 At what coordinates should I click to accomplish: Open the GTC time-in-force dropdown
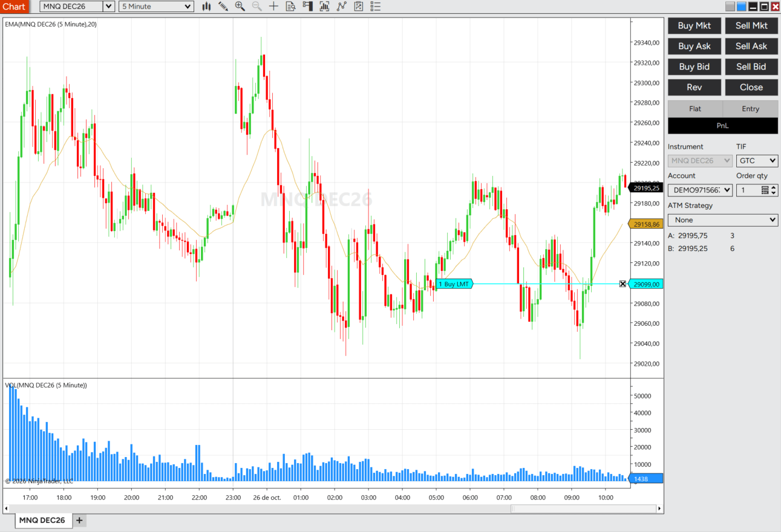[x=757, y=161]
